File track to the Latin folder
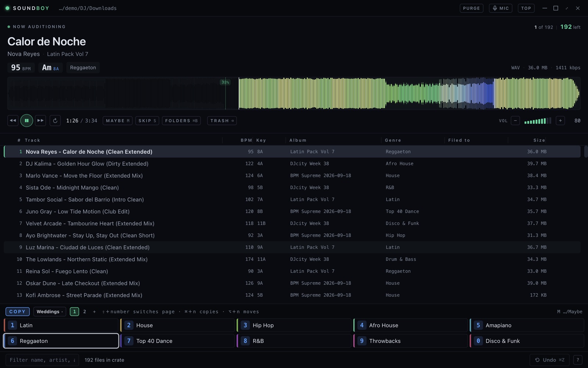The image size is (588, 368). coord(61,325)
